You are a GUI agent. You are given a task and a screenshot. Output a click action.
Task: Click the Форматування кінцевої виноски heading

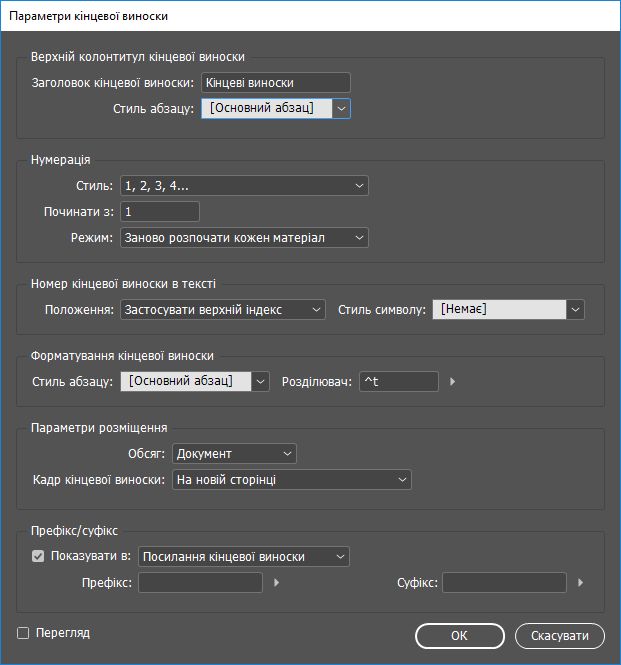(x=122, y=356)
